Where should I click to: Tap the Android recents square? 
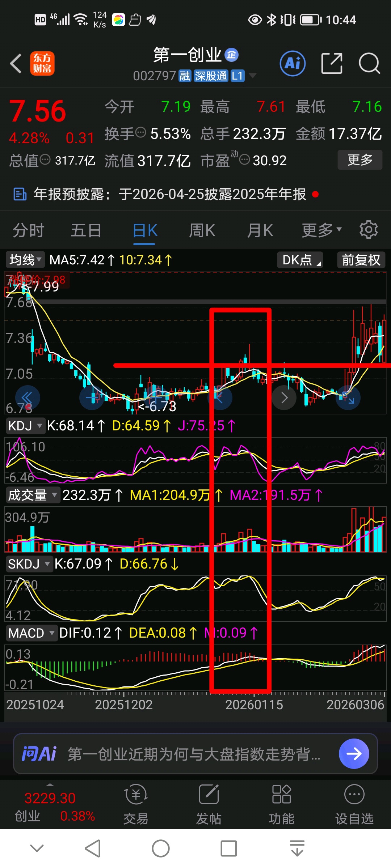click(229, 848)
